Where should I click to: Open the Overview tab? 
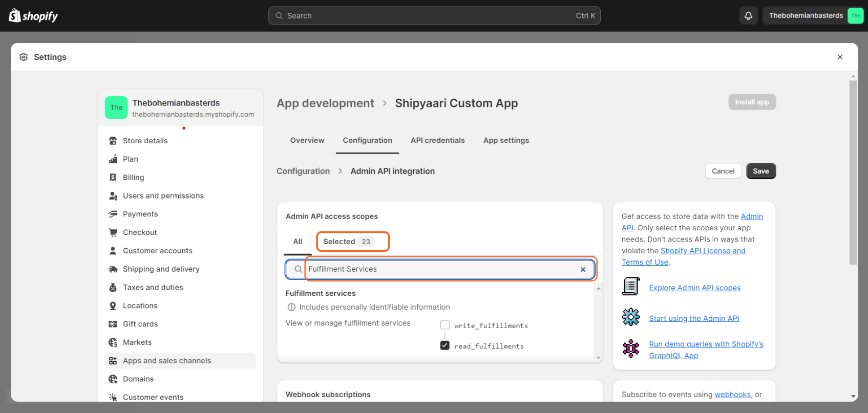click(x=307, y=140)
